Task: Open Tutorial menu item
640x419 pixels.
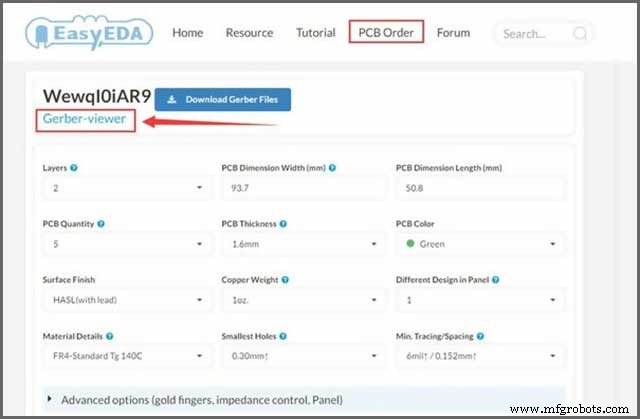Action: coord(316,33)
